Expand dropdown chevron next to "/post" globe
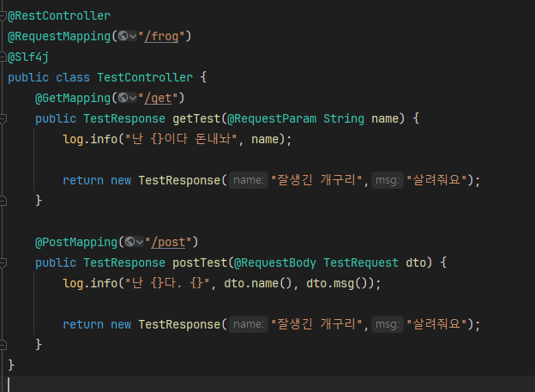 (140, 242)
